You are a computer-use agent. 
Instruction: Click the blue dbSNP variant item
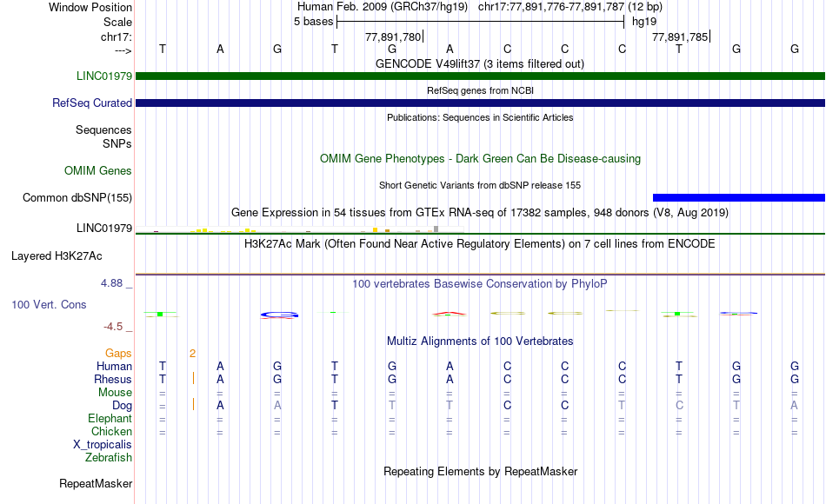739,197
